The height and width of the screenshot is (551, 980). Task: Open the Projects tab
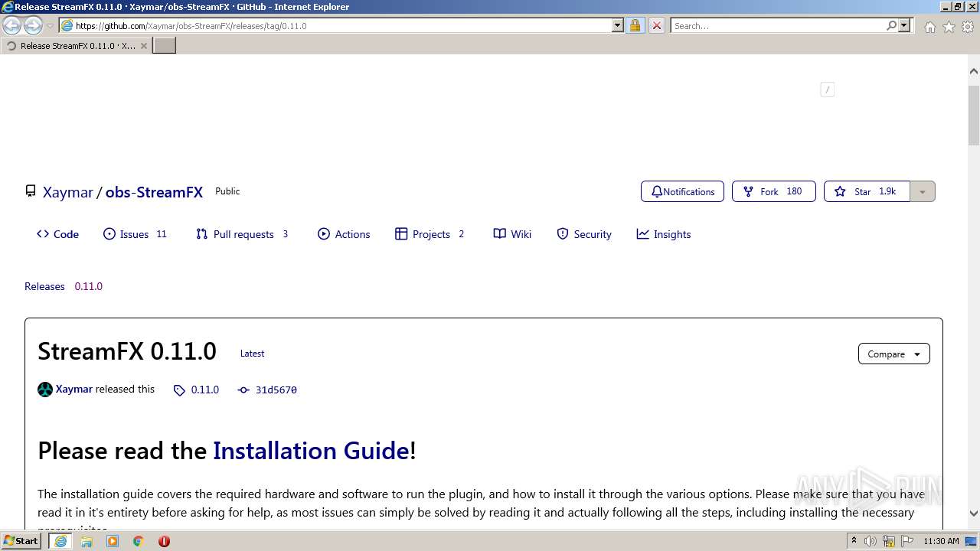[x=430, y=234]
